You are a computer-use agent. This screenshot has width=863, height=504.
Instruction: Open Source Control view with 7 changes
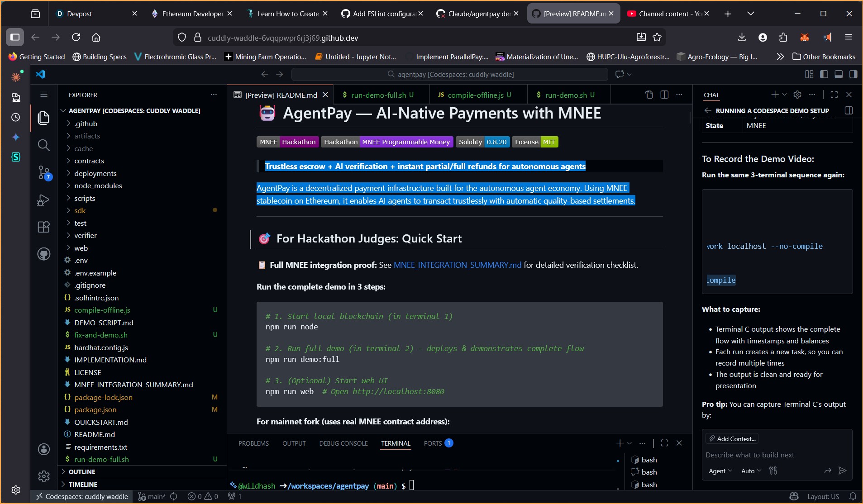tap(43, 173)
